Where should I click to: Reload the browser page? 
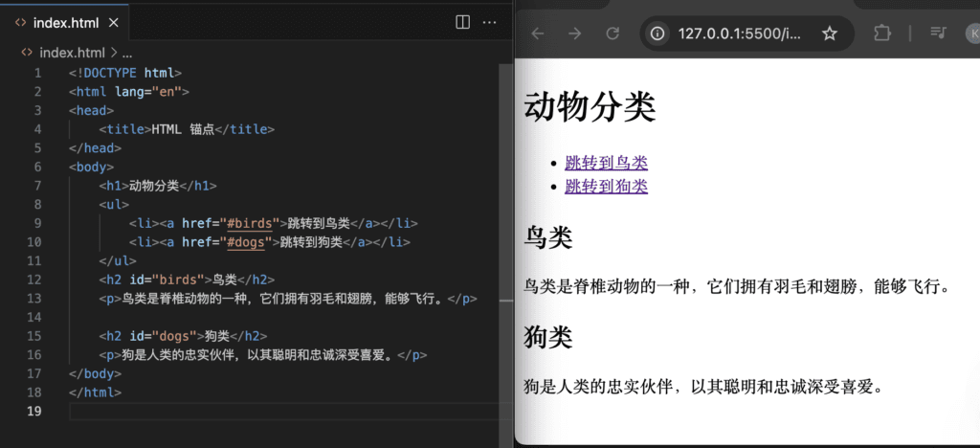point(612,34)
